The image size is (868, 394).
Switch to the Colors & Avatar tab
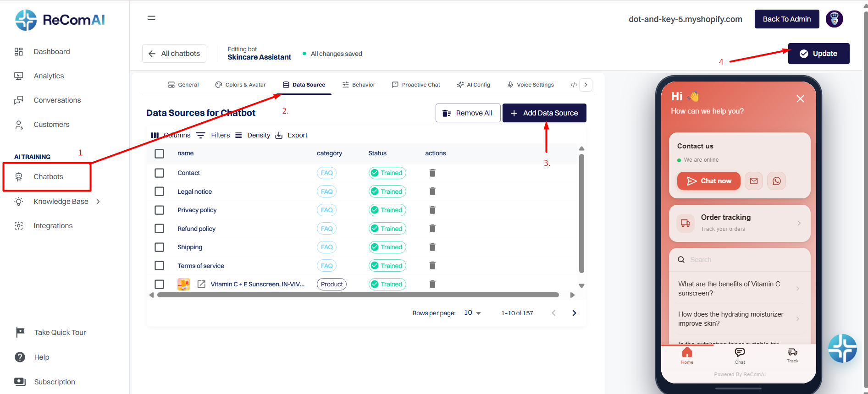(x=241, y=85)
